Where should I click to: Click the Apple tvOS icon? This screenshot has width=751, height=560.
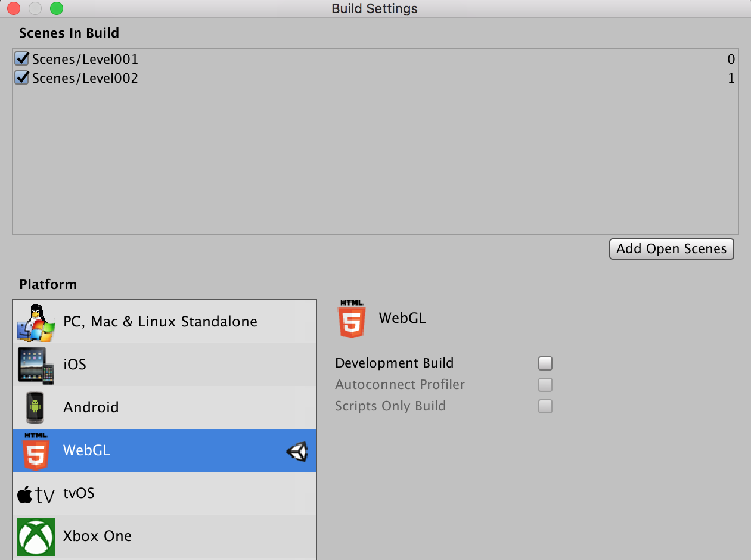click(35, 494)
